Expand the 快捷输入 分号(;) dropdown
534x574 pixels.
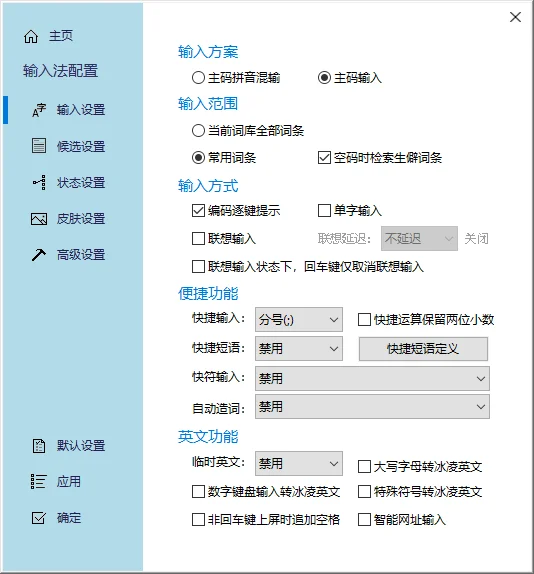click(299, 320)
